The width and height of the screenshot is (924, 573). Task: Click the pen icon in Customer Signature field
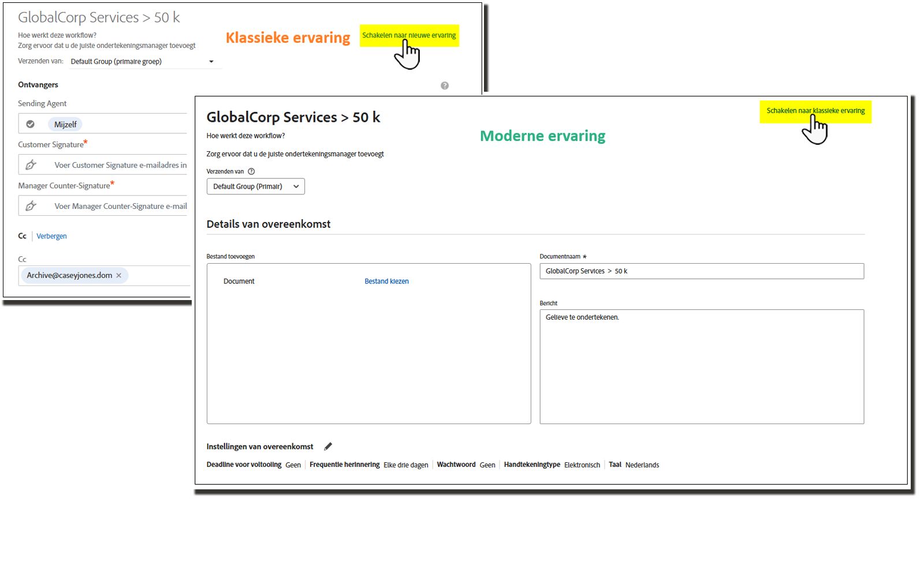point(31,165)
